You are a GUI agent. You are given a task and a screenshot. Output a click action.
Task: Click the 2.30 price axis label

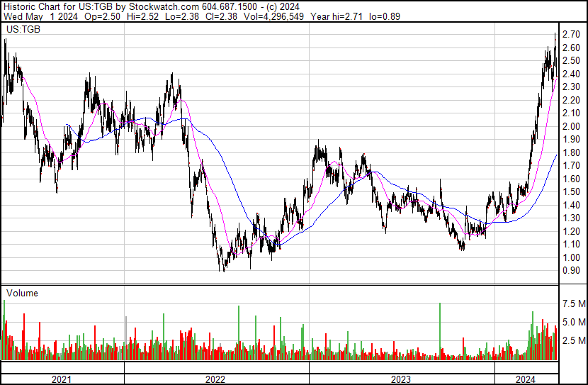[x=572, y=87]
